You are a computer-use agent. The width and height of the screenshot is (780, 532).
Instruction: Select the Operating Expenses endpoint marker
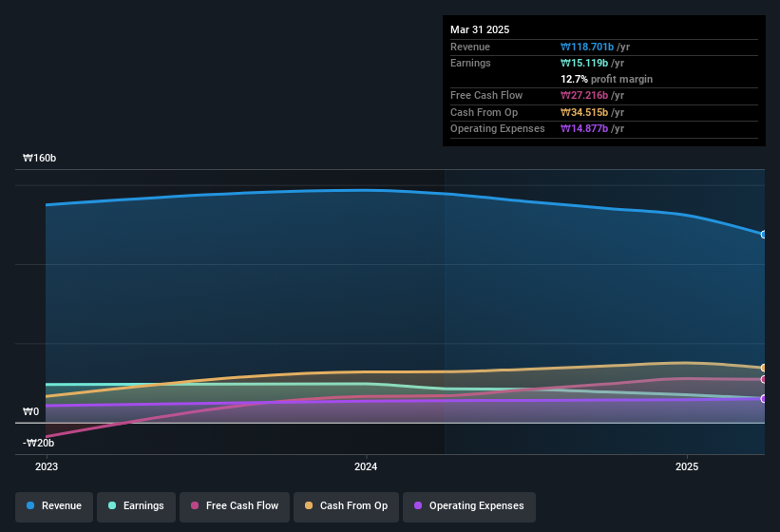pos(764,399)
